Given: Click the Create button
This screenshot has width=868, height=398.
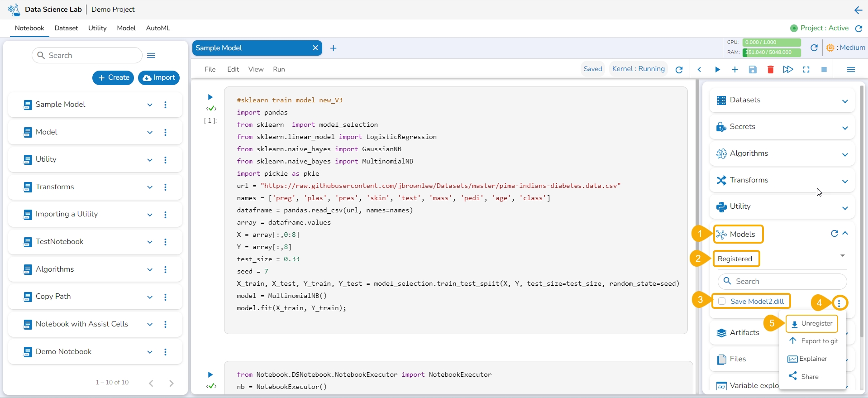Looking at the screenshot, I should pos(113,78).
